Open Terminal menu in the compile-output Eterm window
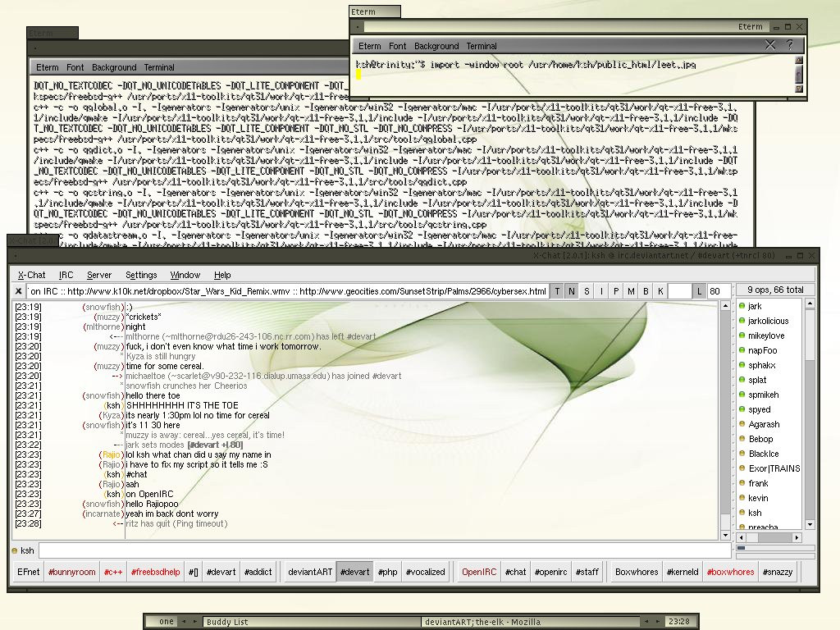The image size is (840, 630). click(158, 67)
